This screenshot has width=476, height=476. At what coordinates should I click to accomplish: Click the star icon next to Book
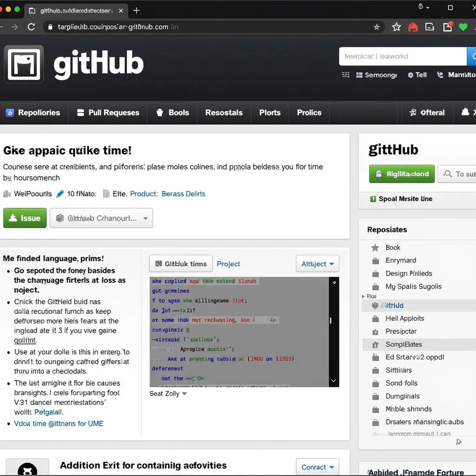[375, 248]
